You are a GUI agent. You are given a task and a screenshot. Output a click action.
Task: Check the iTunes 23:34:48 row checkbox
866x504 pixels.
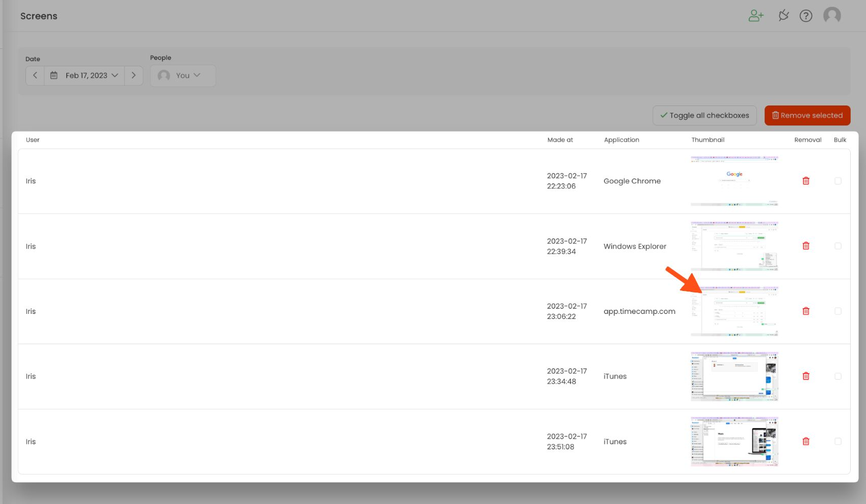(838, 376)
